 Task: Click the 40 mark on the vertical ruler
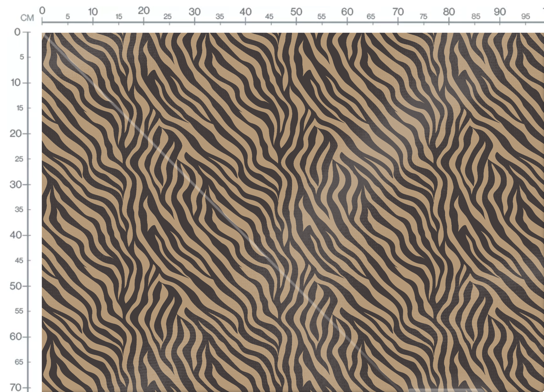click(x=16, y=235)
